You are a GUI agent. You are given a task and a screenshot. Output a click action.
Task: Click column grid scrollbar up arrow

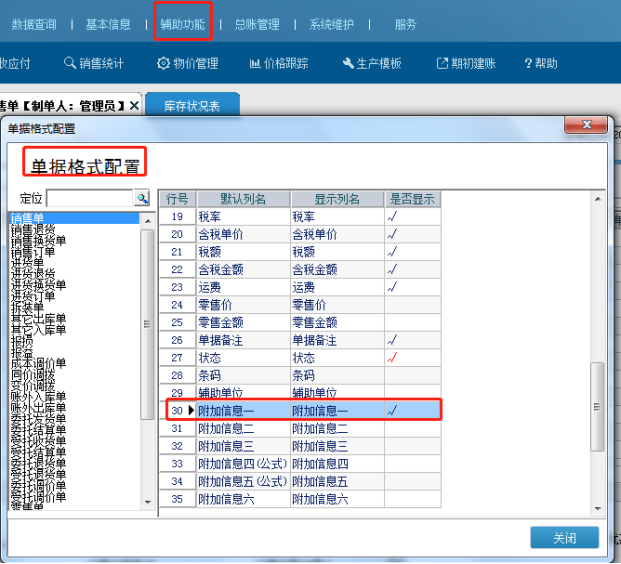pyautogui.click(x=598, y=199)
